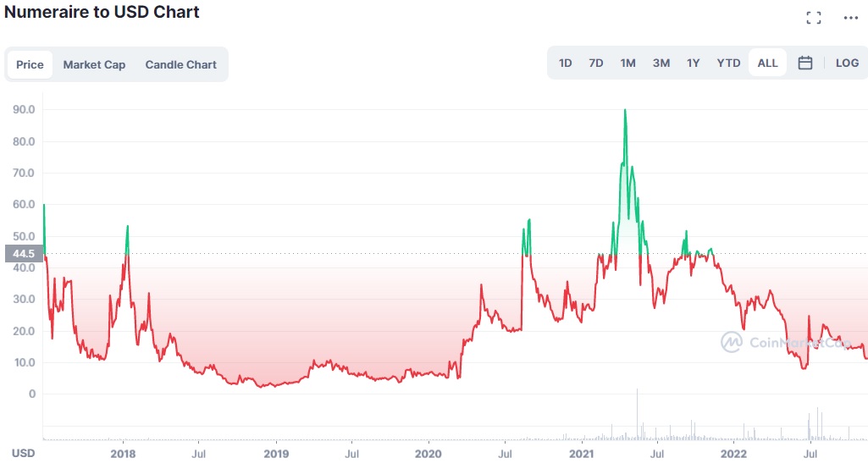Viewport: 868px width, 463px height.
Task: Select the YTD time range
Action: click(728, 63)
